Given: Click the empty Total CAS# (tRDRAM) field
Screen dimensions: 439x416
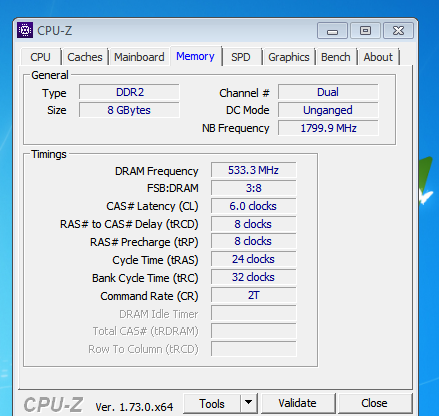Looking at the screenshot, I should (x=253, y=331).
